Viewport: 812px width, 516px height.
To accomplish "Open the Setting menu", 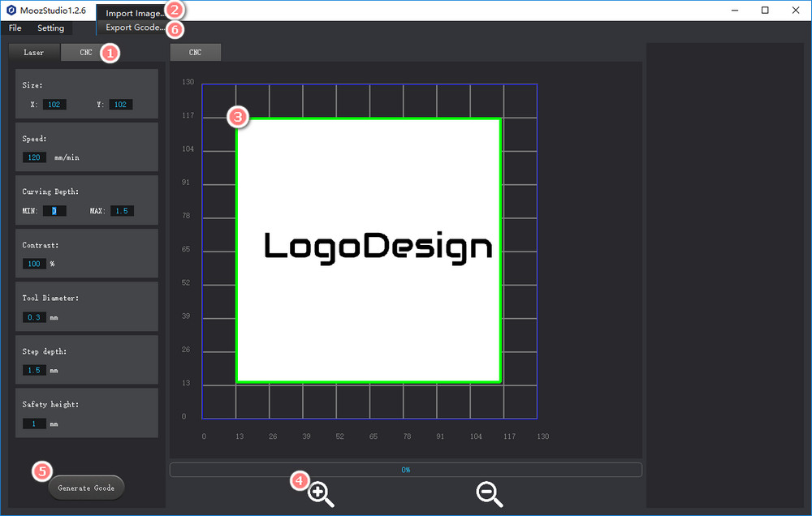I will click(x=50, y=28).
